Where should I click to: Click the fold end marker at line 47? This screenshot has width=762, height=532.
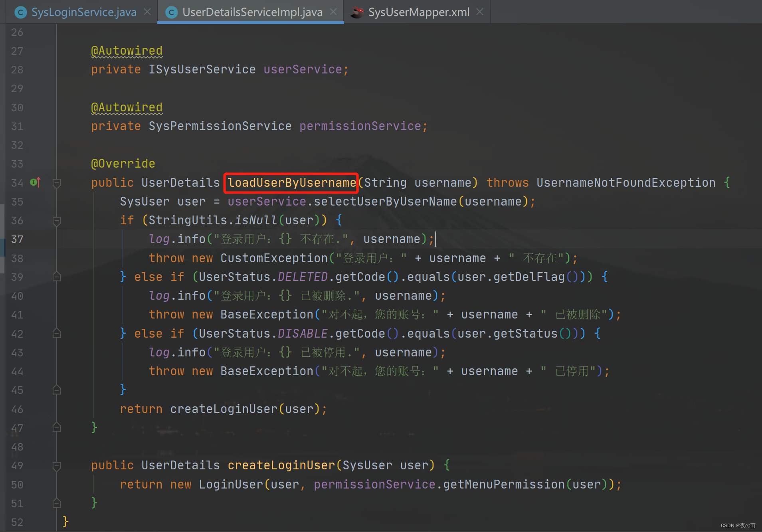point(57,427)
